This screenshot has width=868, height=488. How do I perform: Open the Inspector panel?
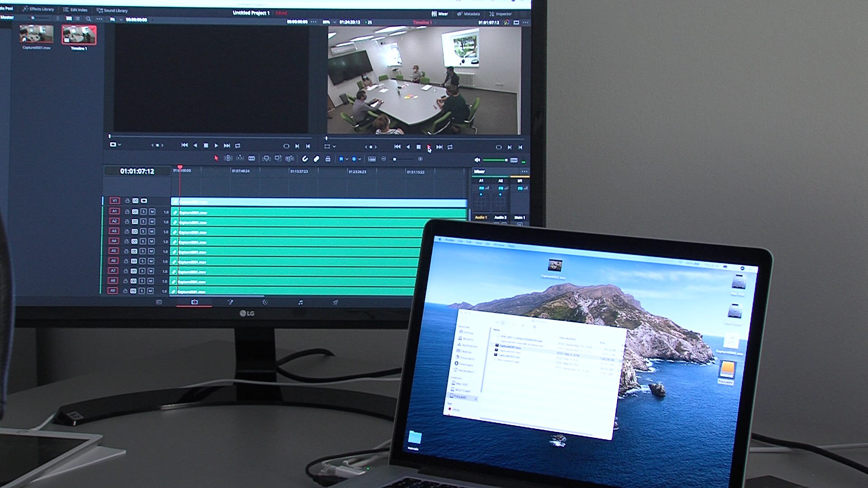pos(500,14)
